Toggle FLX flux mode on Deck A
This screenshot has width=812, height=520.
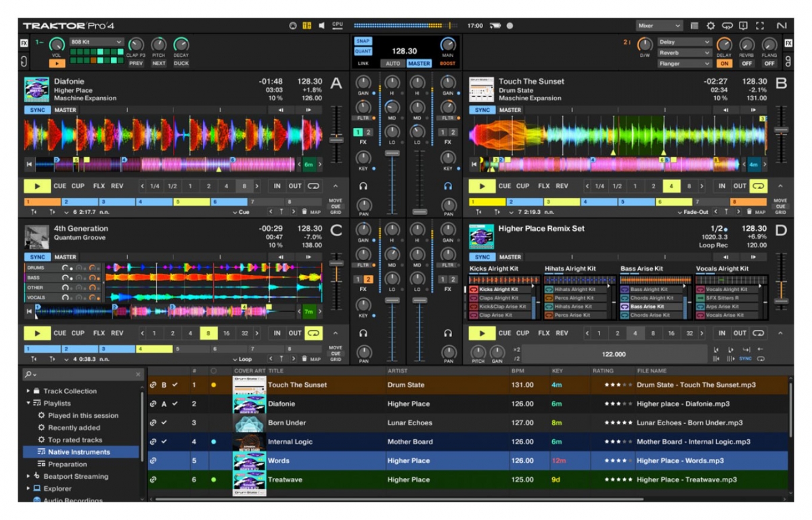coord(99,186)
